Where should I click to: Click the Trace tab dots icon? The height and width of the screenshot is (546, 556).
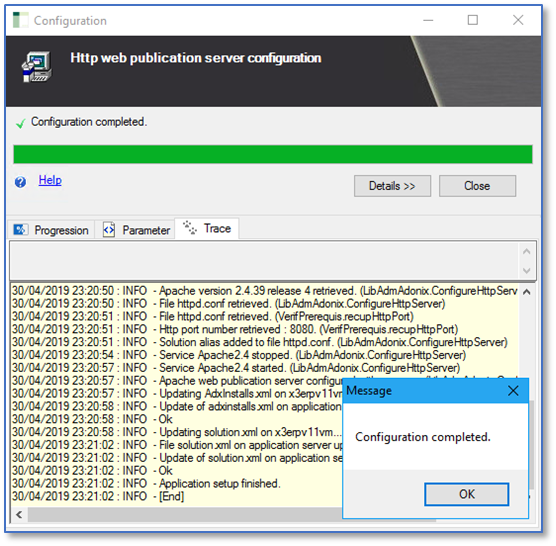tap(190, 227)
